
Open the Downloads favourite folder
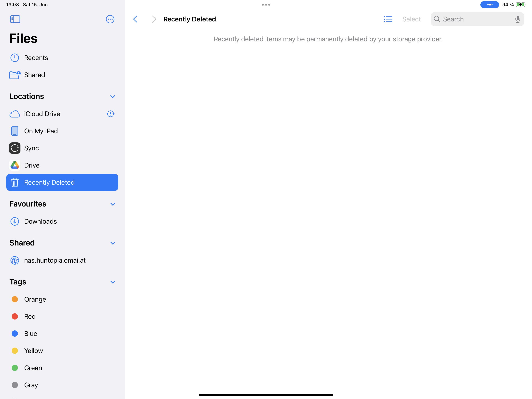click(40, 221)
